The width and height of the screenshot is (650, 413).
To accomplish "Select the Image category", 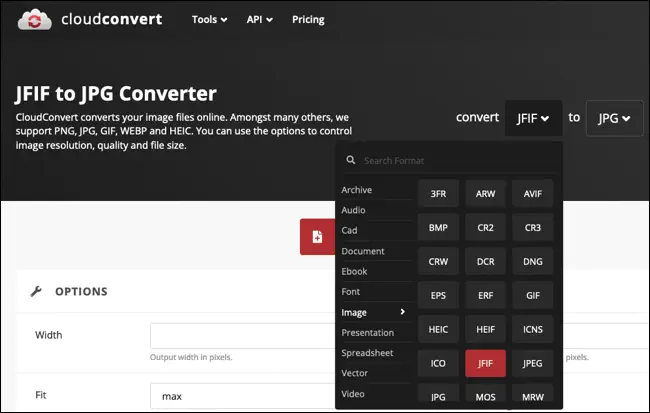I will pyautogui.click(x=373, y=312).
